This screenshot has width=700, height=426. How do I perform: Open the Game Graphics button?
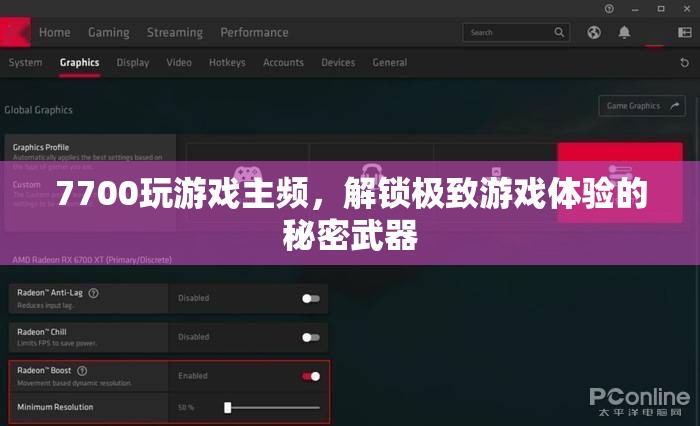pos(642,106)
